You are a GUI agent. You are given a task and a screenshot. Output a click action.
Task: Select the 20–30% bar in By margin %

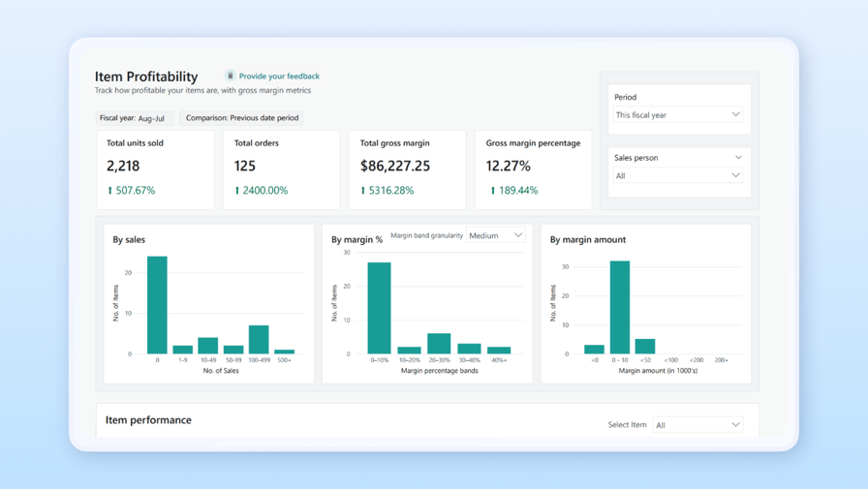click(439, 344)
